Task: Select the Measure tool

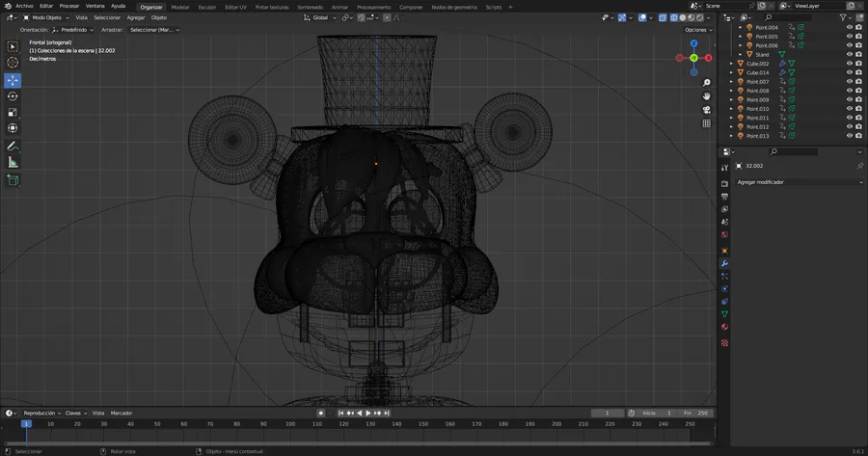Action: coord(13,163)
